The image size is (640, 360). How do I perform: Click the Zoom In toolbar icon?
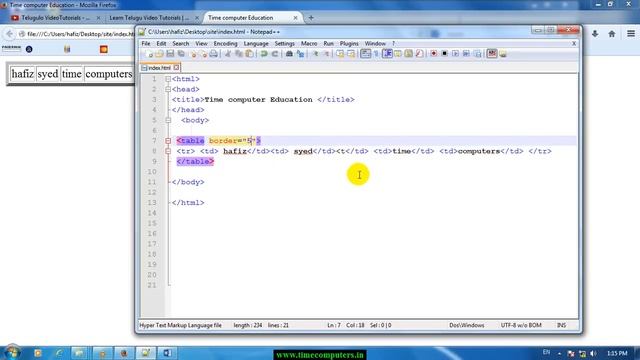click(315, 54)
